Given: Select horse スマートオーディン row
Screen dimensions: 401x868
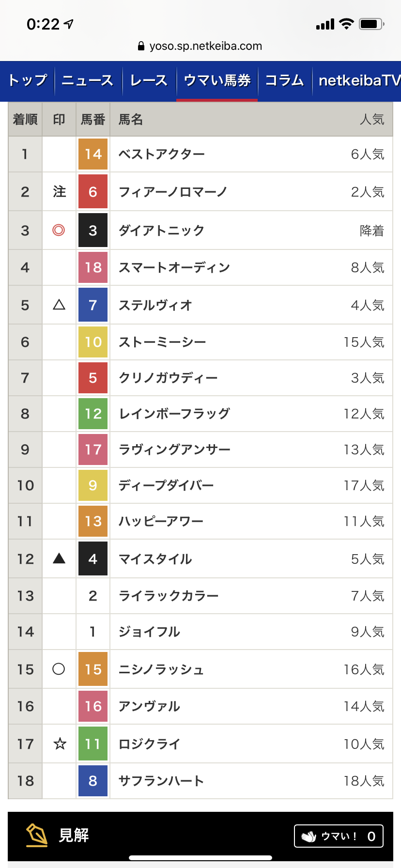Looking at the screenshot, I should pyautogui.click(x=200, y=267).
